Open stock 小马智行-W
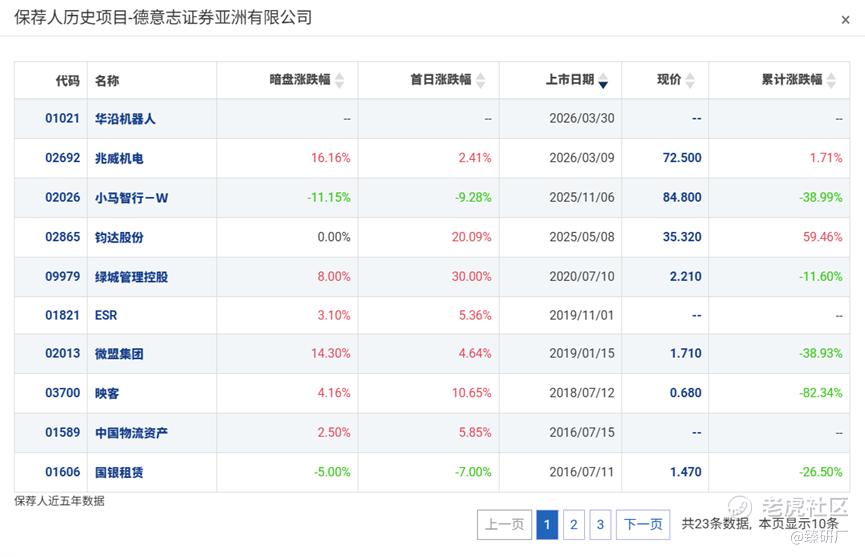The width and height of the screenshot is (865, 557). coord(131,197)
